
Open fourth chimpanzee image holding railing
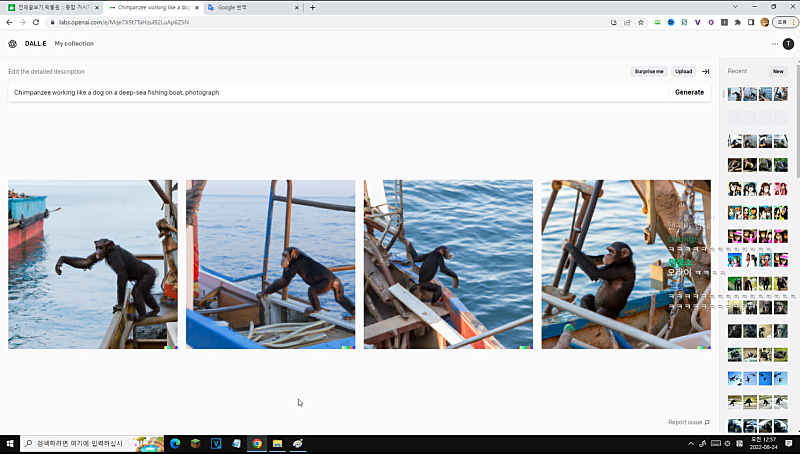[626, 264]
